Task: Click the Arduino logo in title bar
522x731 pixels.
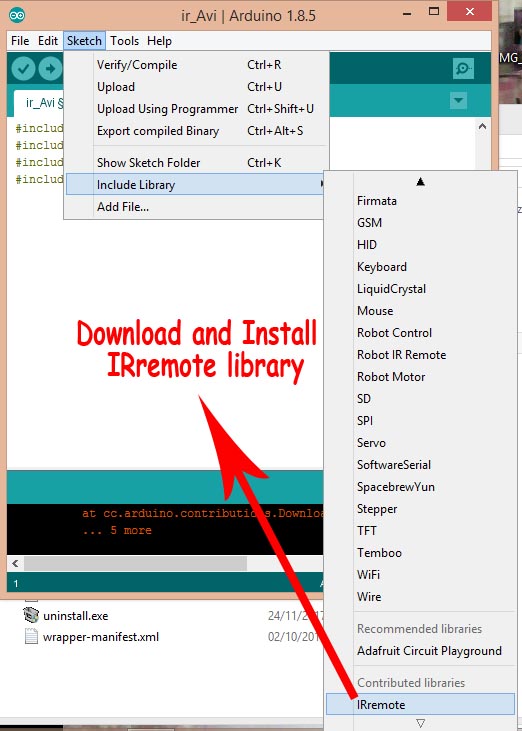Action: click(16, 15)
